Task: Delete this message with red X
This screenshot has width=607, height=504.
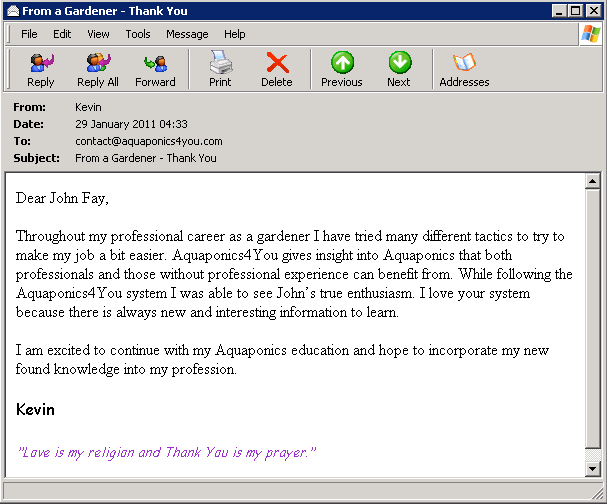Action: point(277,70)
